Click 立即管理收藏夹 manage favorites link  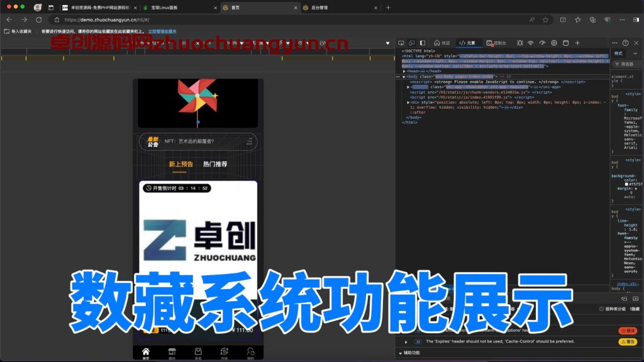pos(162,31)
